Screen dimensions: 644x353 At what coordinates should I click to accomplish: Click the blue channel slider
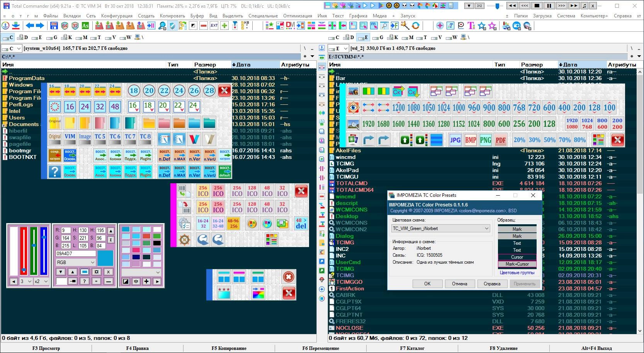(44, 251)
